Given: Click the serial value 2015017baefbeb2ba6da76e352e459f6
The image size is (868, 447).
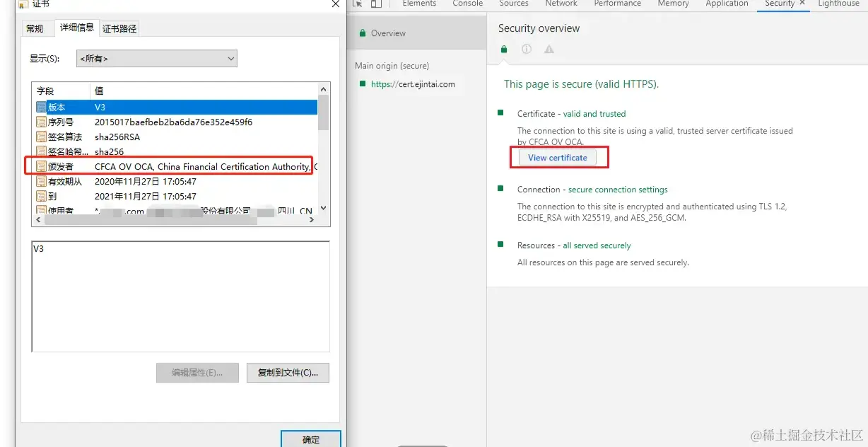Looking at the screenshot, I should click(x=174, y=122).
